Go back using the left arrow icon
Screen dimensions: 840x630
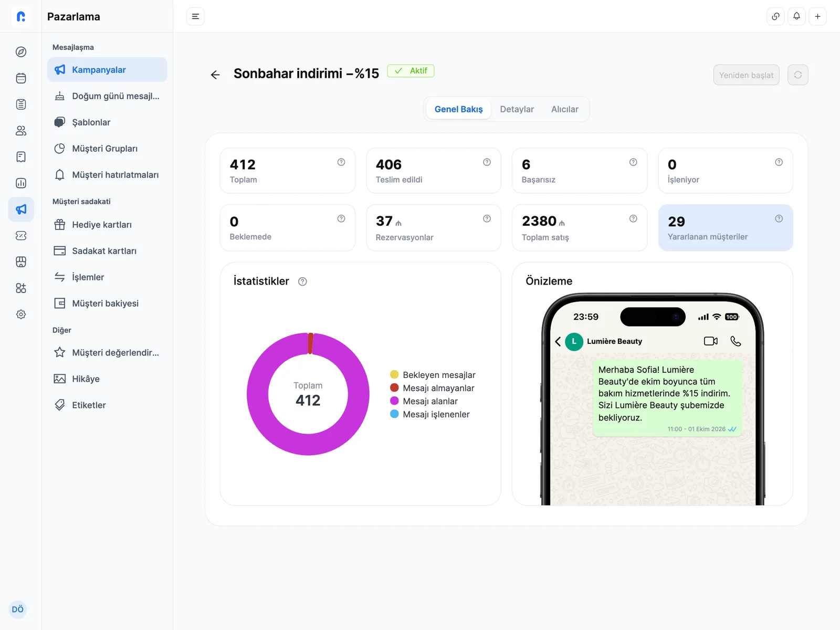tap(215, 75)
